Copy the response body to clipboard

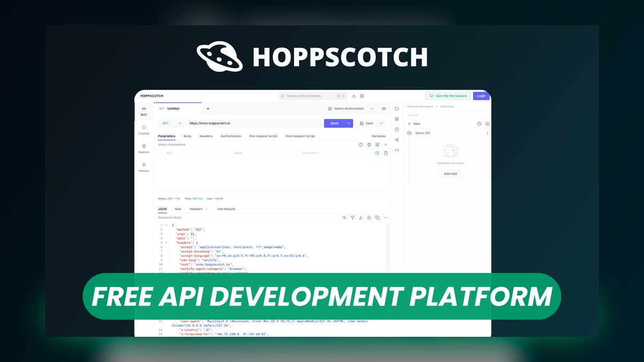(377, 218)
